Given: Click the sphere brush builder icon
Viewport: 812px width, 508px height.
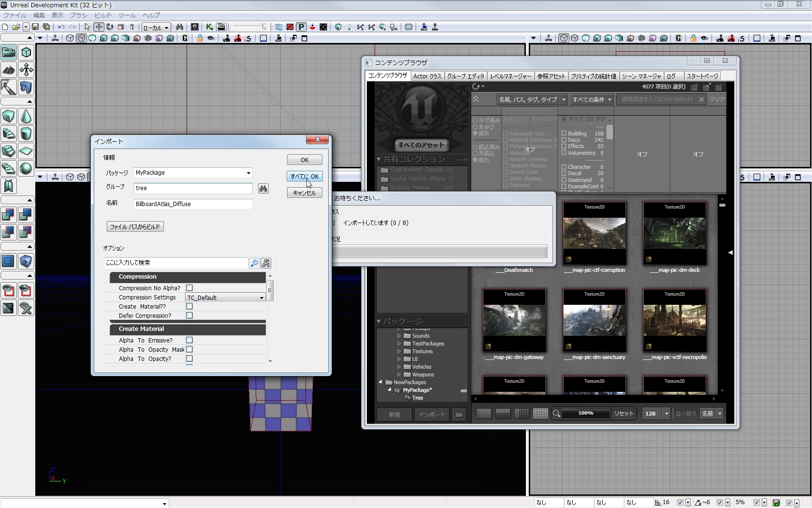Looking at the screenshot, I should pyautogui.click(x=26, y=168).
